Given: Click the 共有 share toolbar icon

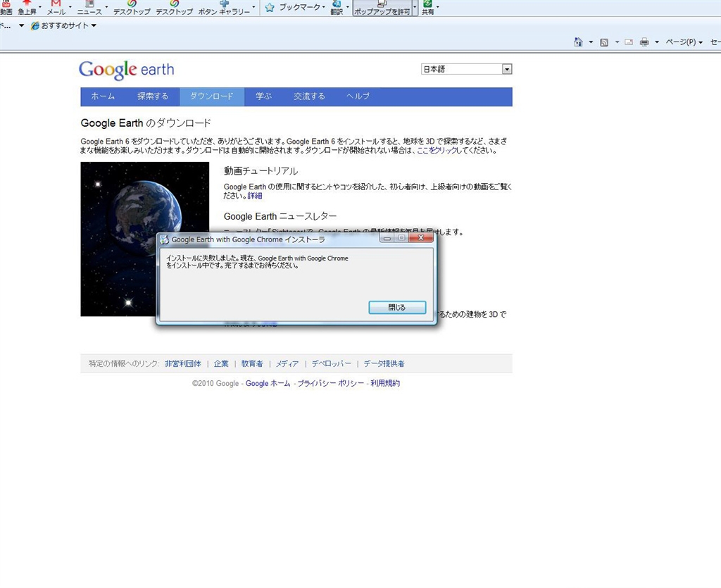Looking at the screenshot, I should 427,4.
